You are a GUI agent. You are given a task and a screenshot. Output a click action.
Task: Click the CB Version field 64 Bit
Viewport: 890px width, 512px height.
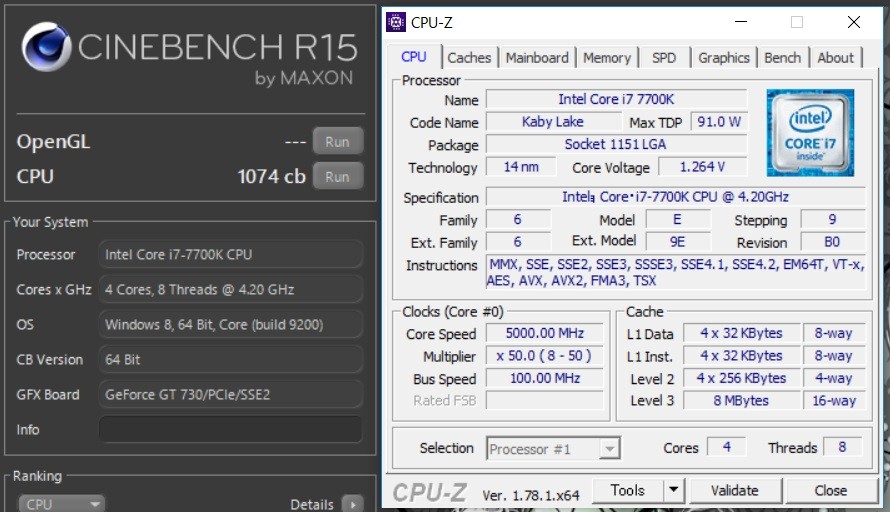point(230,359)
